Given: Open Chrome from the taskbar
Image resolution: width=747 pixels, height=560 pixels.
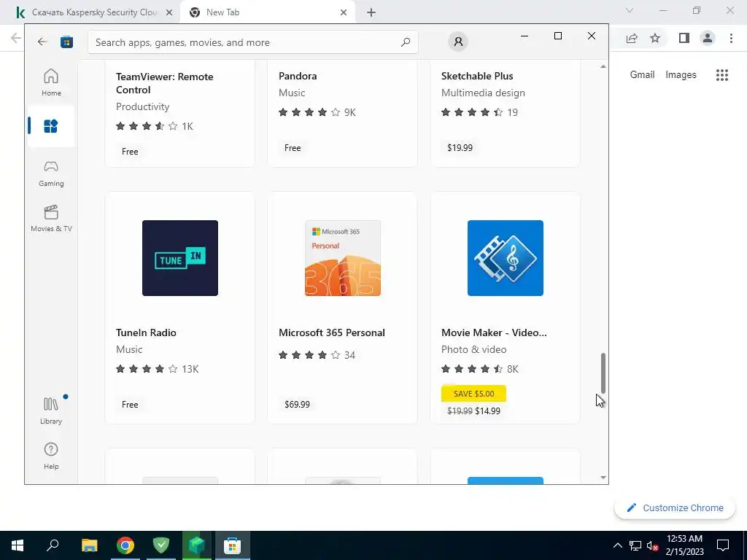Looking at the screenshot, I should pos(125,545).
